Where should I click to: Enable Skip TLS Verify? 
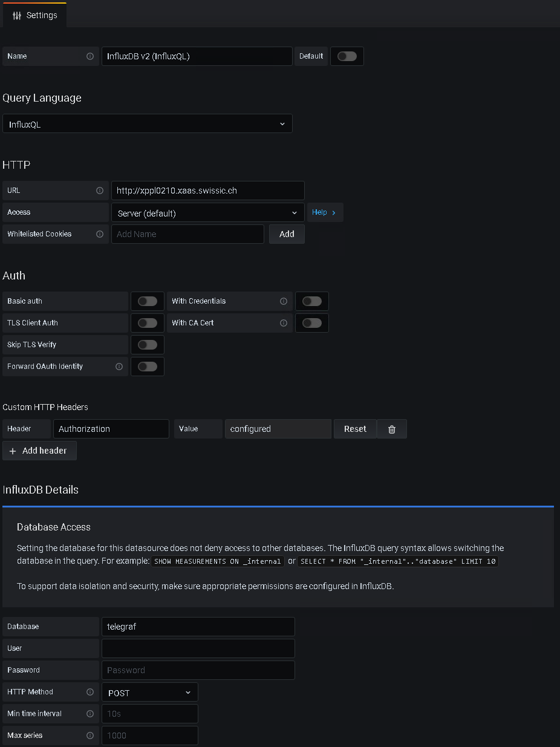(x=147, y=344)
